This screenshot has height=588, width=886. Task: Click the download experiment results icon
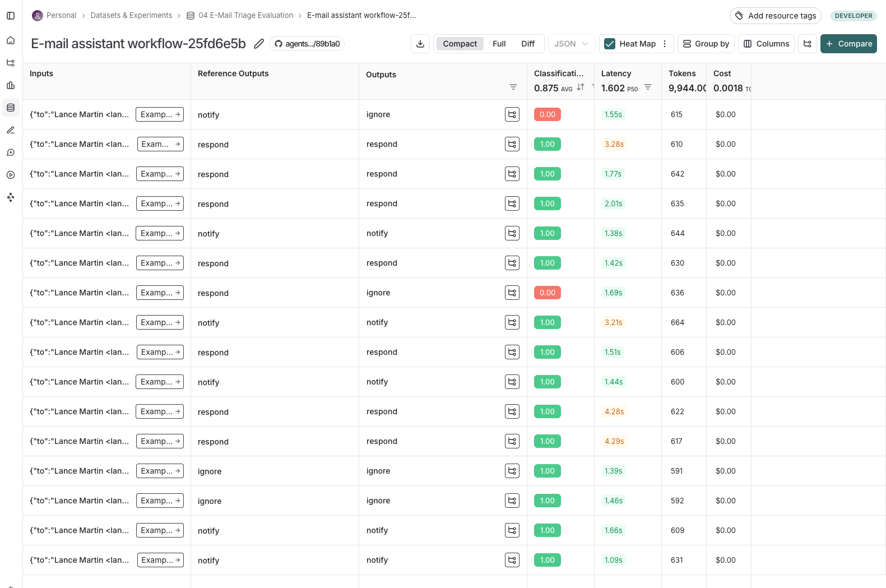tap(420, 44)
